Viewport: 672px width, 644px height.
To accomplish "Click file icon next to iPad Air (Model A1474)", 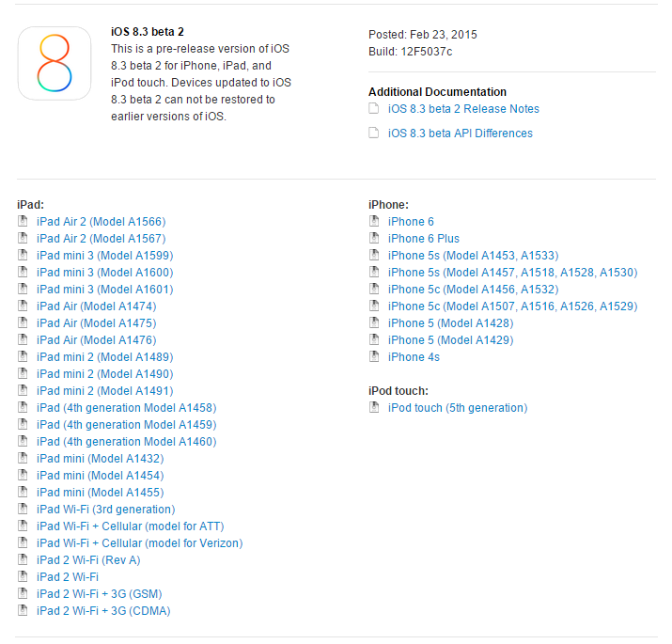I will point(23,306).
